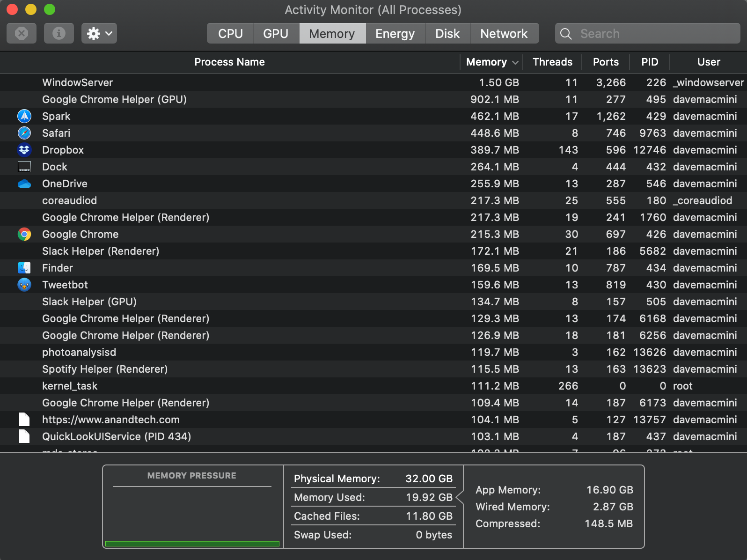Select the Tweetbot process name
The image size is (747, 560).
[65, 285]
